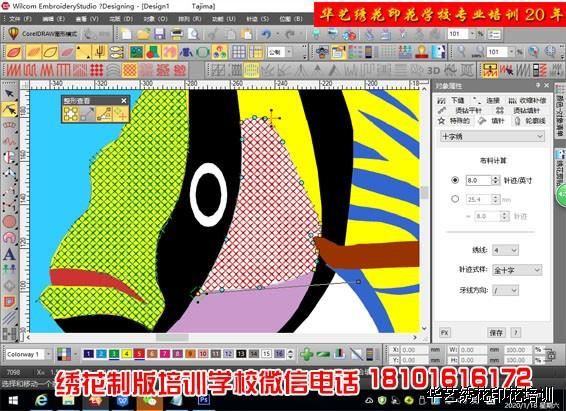
Task: Click the FX button in object properties
Action: pos(445,333)
